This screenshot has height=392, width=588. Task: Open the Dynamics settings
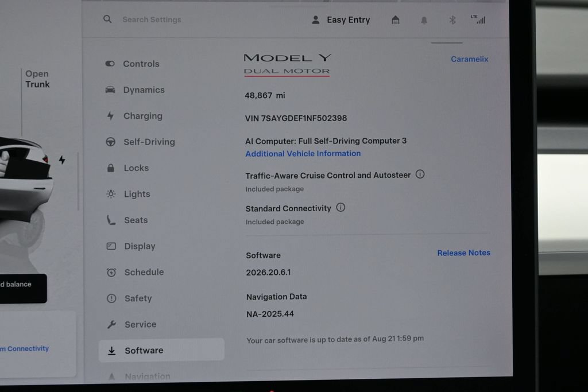tap(135, 90)
